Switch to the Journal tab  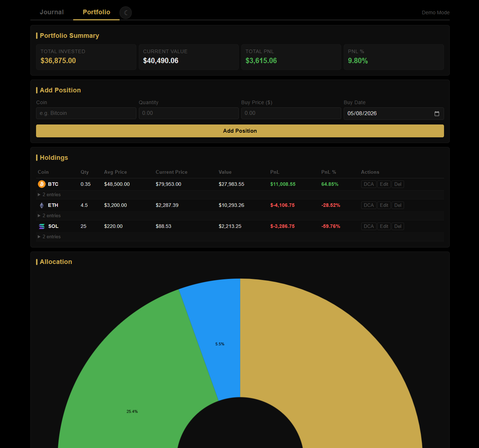pos(52,12)
